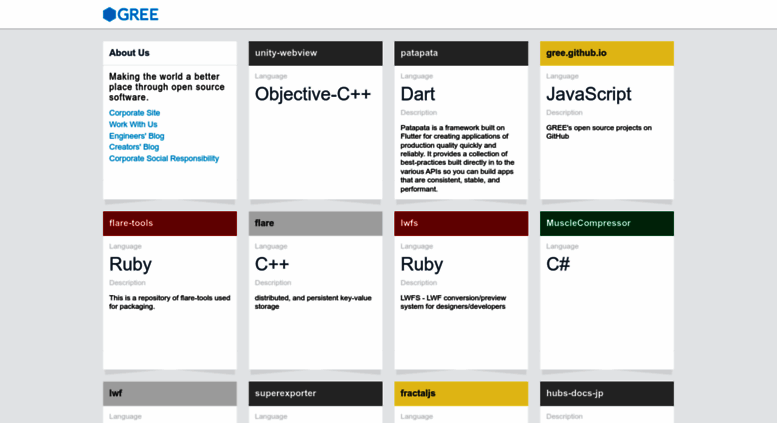Click LWFS conversion/preview system description
This screenshot has width=777, height=423.
[x=453, y=302]
